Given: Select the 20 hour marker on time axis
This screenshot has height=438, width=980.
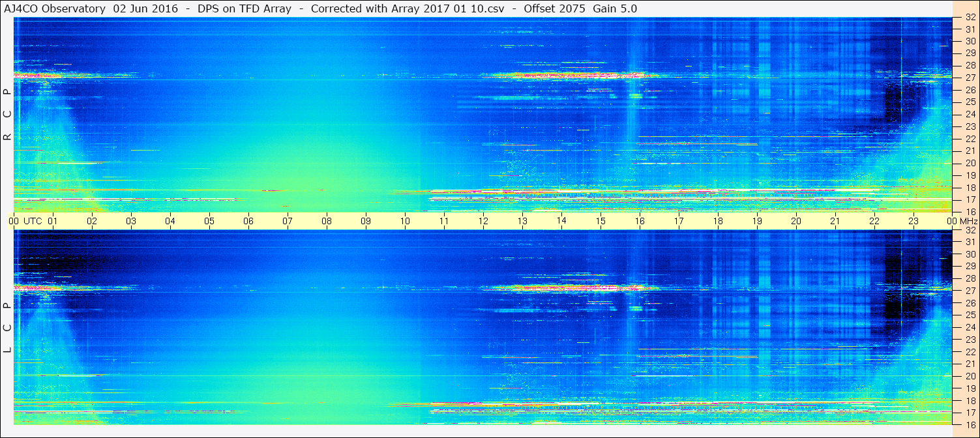Looking at the screenshot, I should (796, 221).
